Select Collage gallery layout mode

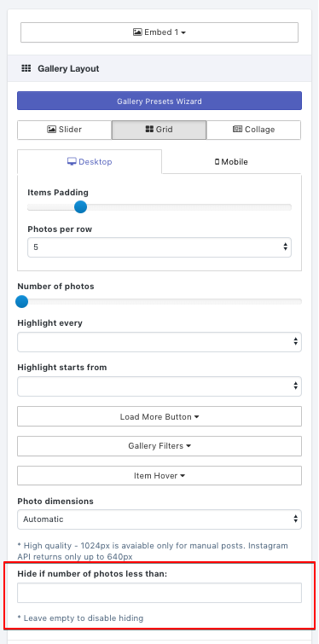[x=253, y=130]
